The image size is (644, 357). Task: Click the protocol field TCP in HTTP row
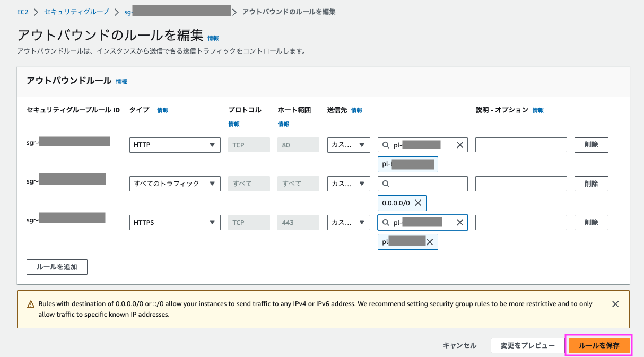pyautogui.click(x=249, y=145)
